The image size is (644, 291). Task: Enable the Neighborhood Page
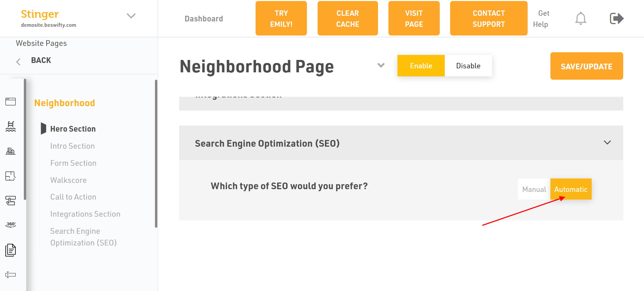[x=421, y=66]
